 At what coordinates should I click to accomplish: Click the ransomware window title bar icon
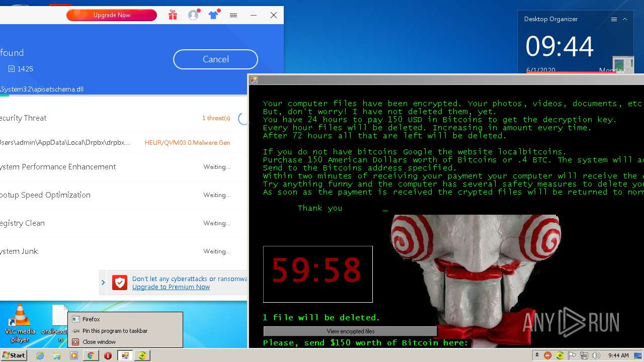tap(254, 80)
